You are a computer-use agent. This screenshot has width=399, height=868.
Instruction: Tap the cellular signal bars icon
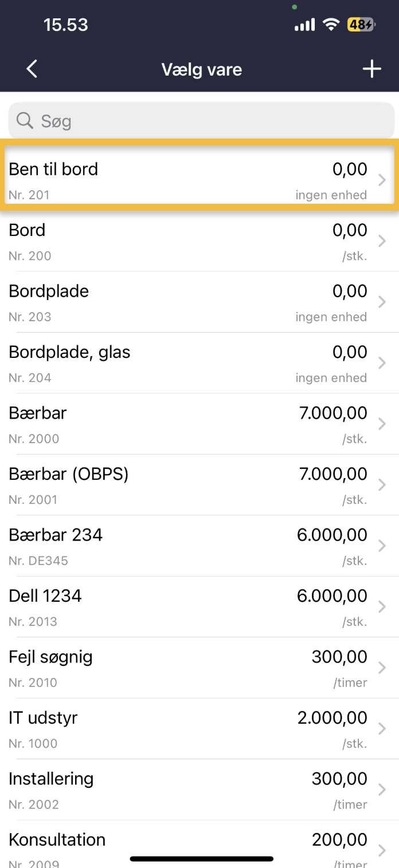click(x=304, y=25)
